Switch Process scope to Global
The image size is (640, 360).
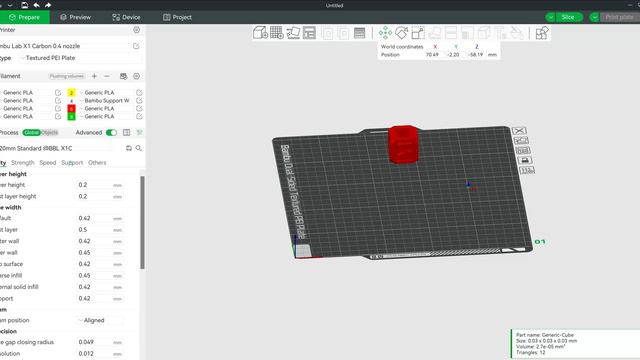31,133
